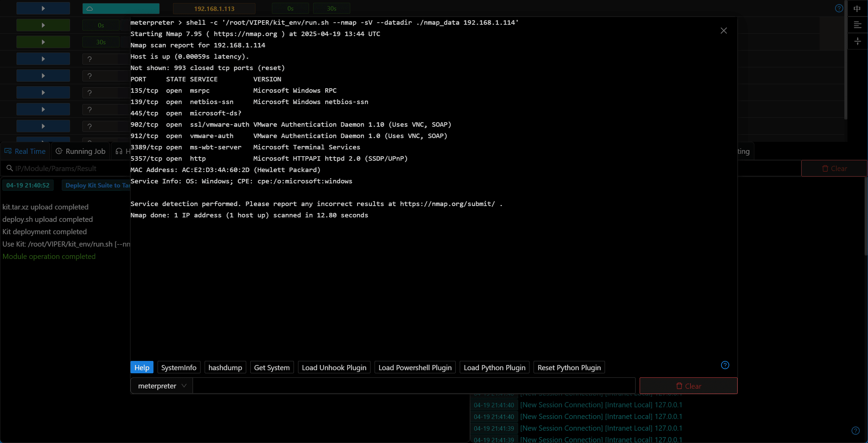Click the search magnifier icon in IP/Module filter
The width and height of the screenshot is (868, 443).
(10, 168)
